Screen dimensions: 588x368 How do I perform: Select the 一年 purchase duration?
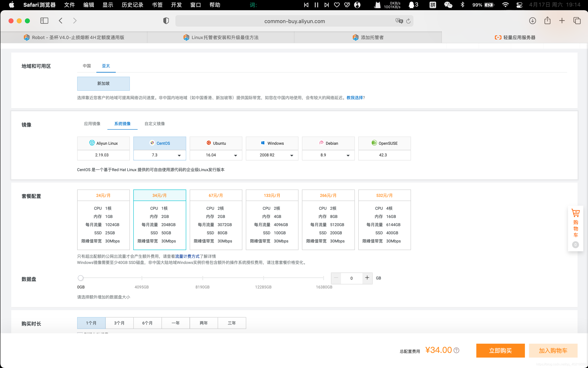coord(176,323)
